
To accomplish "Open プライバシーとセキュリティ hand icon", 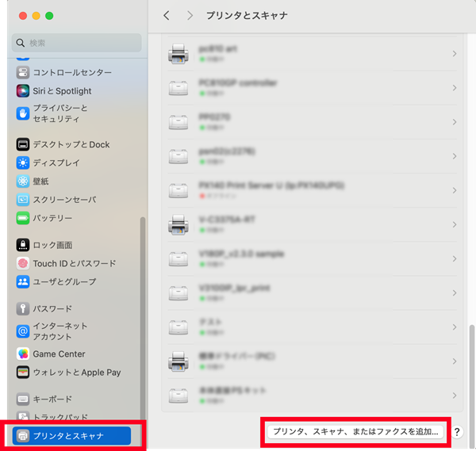I will tap(24, 113).
